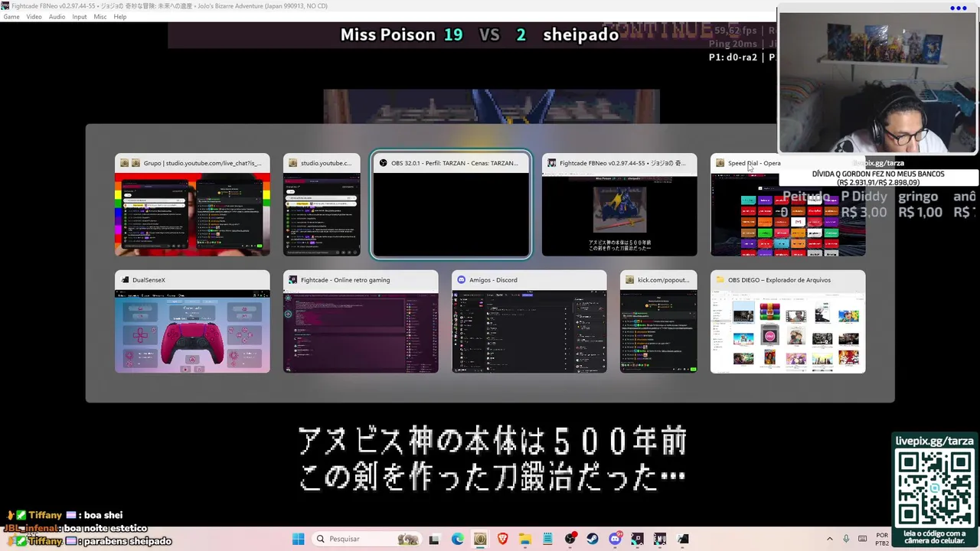Open the Opera browser taskbar icon

(480, 539)
